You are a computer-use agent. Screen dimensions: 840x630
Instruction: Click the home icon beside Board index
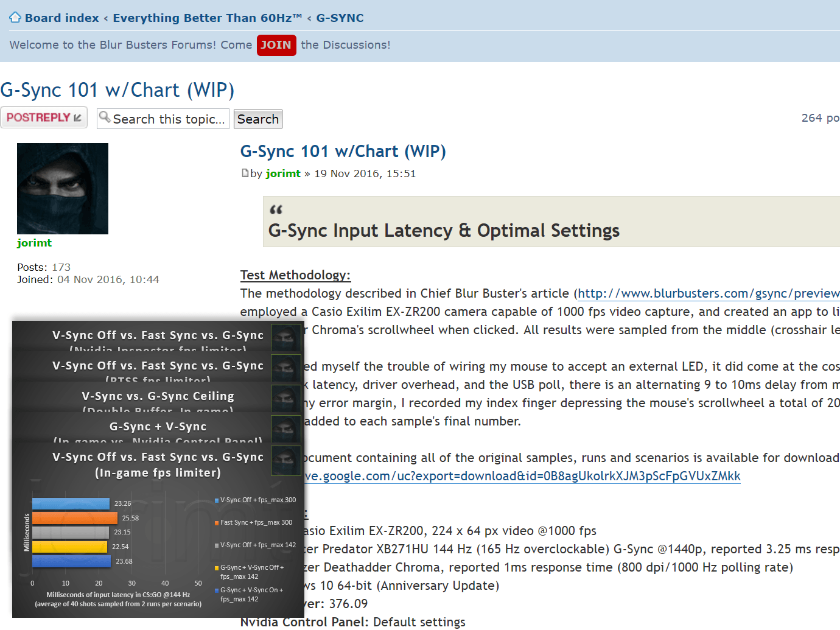pyautogui.click(x=15, y=18)
